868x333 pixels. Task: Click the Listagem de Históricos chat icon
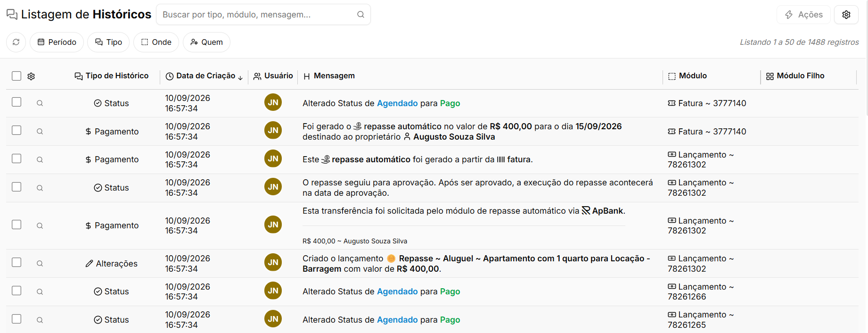click(x=12, y=15)
